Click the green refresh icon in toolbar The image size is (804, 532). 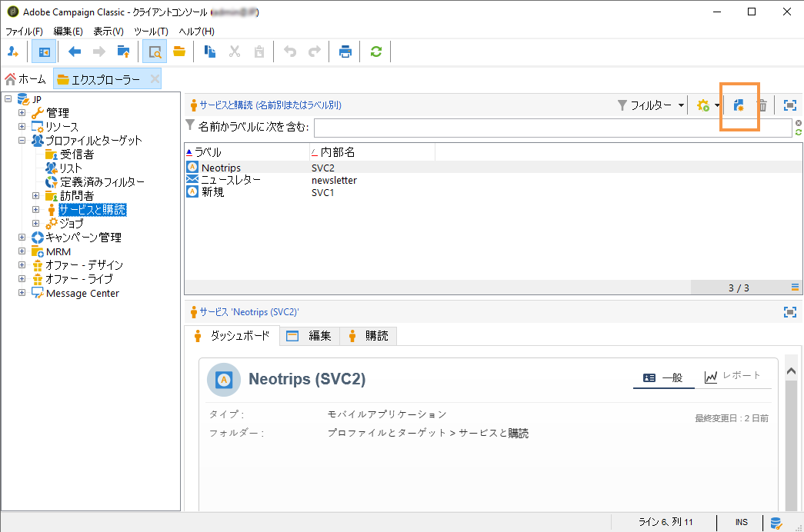pos(376,52)
